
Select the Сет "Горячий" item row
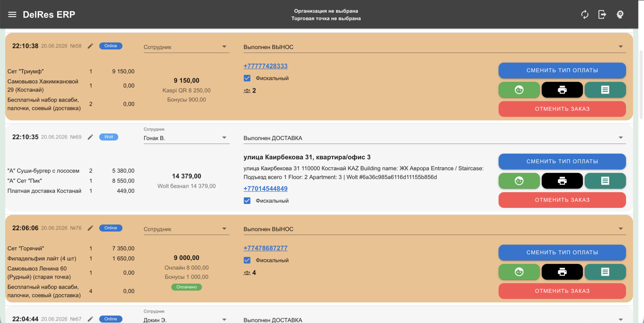pos(71,248)
